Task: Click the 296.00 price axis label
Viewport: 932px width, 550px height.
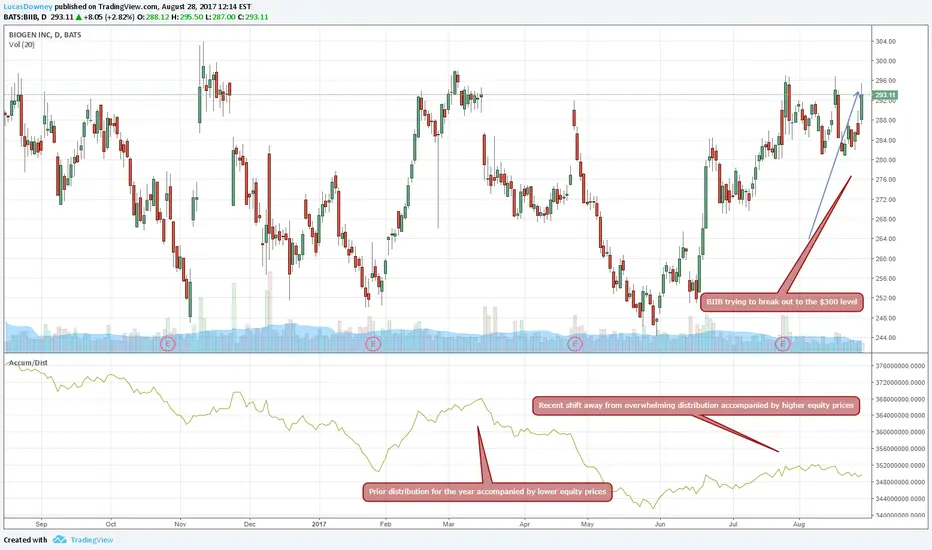Action: click(x=885, y=81)
